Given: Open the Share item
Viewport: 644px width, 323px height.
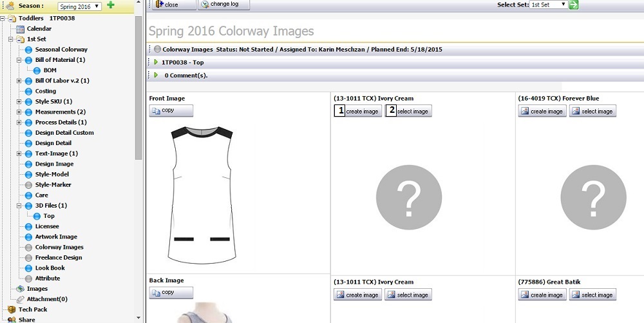Looking at the screenshot, I should 26,320.
